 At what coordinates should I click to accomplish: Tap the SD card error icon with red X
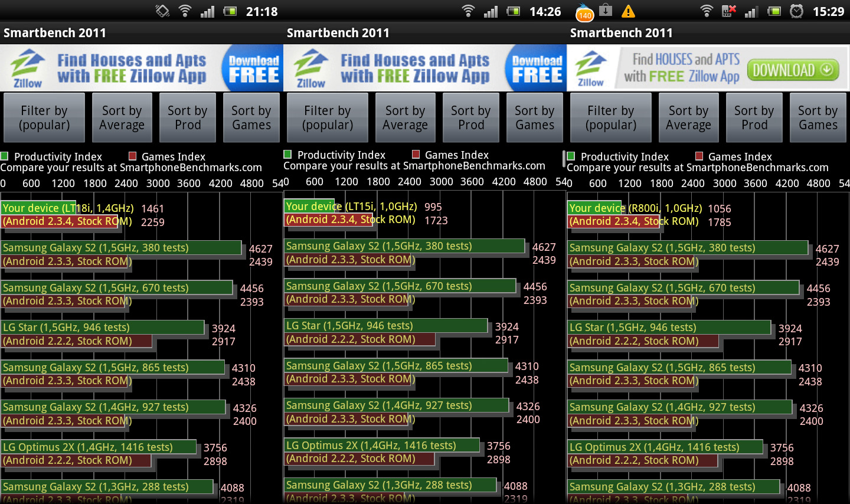click(729, 11)
